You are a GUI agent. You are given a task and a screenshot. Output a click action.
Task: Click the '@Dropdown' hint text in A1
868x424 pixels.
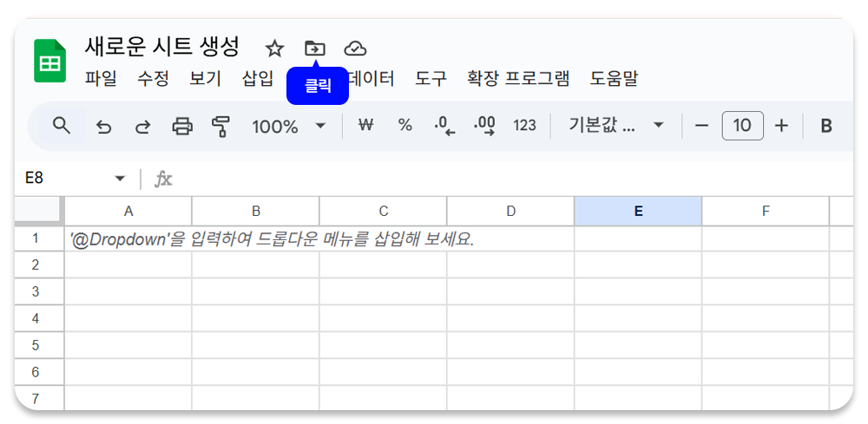[272, 240]
